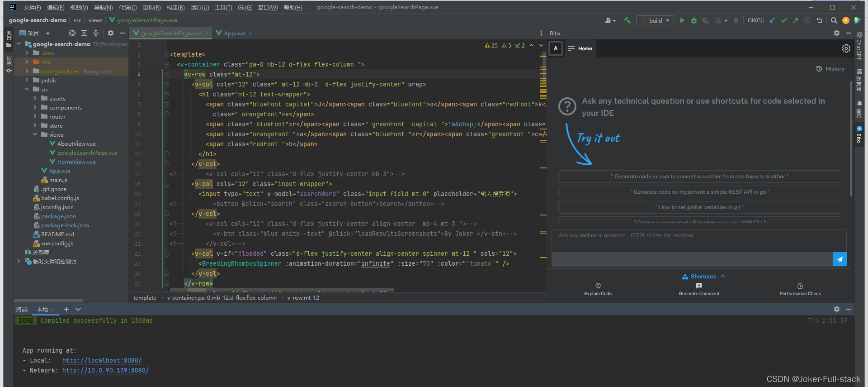
Task: Expand the node_modules folder
Action: (x=27, y=71)
